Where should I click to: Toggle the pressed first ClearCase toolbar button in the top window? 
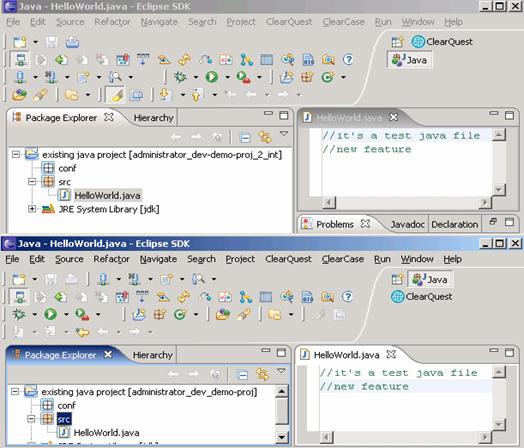click(x=20, y=60)
